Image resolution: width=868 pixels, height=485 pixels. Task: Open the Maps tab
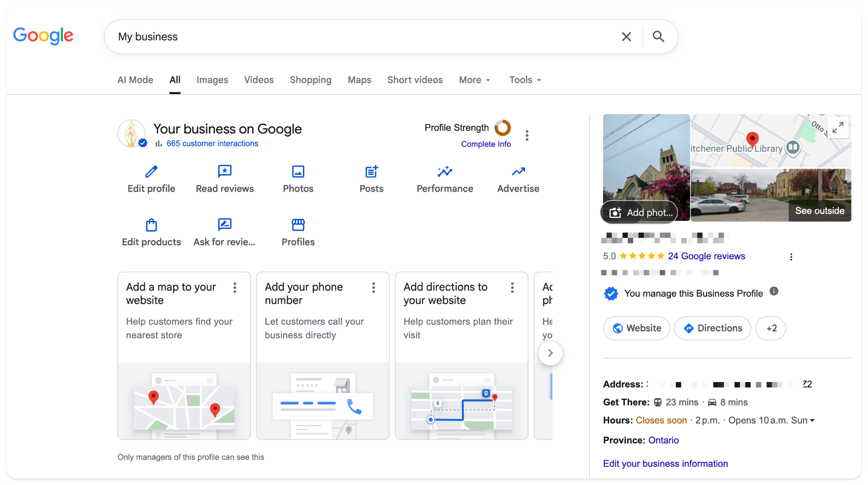tap(359, 80)
